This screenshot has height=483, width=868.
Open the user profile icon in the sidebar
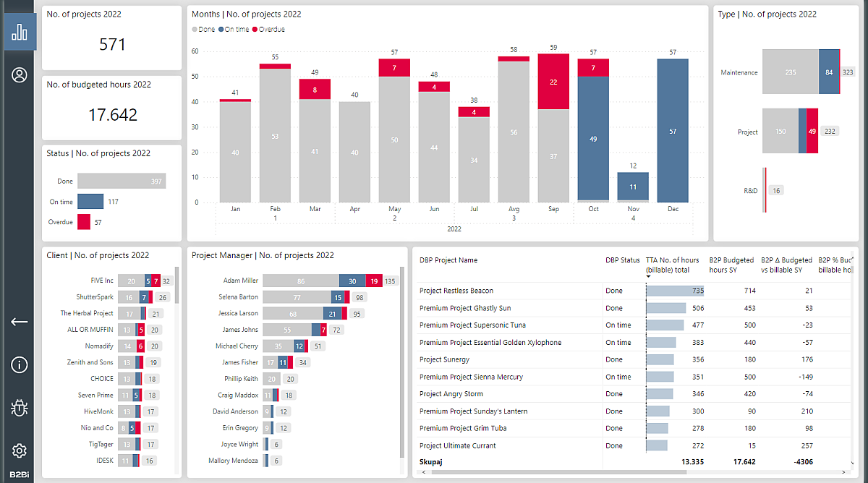tap(20, 74)
